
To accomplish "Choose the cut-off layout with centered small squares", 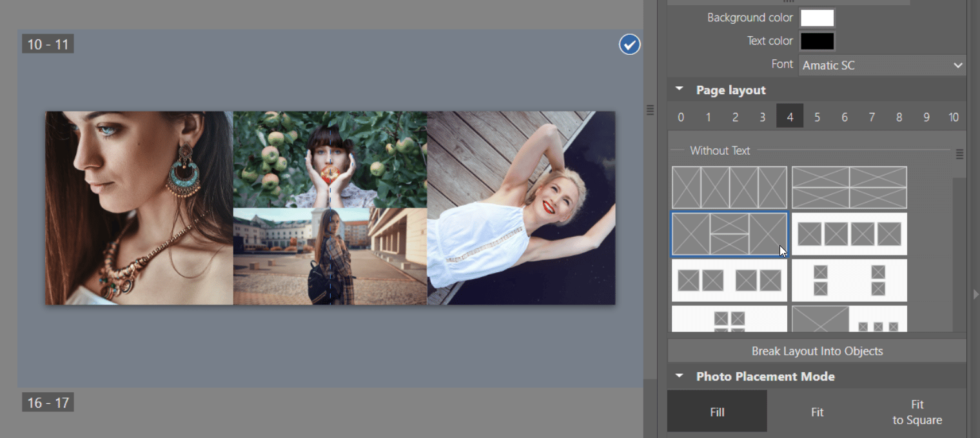I will coord(729,319).
